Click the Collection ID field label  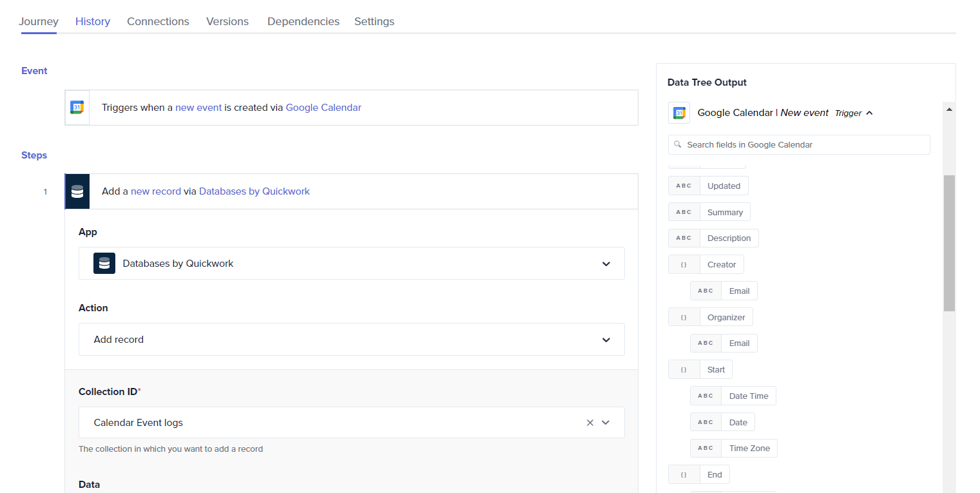tap(110, 391)
